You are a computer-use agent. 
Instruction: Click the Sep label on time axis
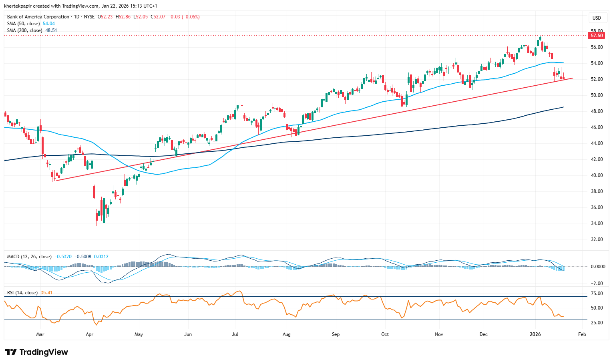coord(336,334)
